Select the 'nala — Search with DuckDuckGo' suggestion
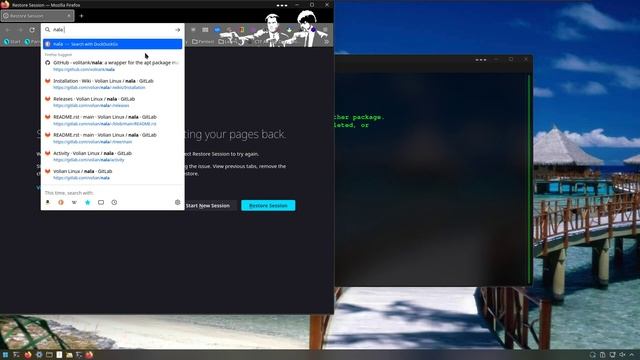 [x=113, y=44]
